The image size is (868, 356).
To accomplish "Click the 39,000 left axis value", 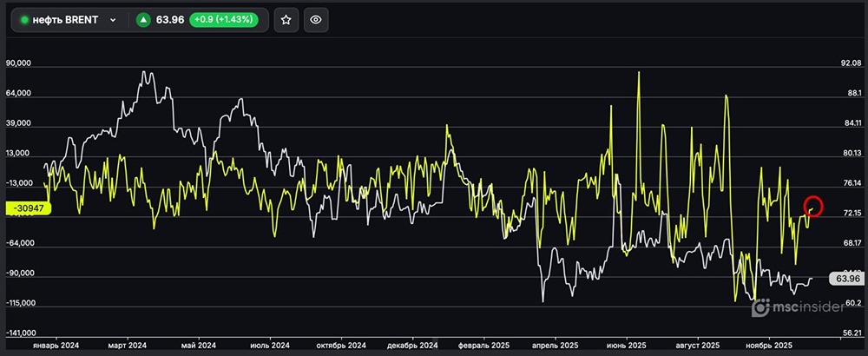I will click(18, 124).
